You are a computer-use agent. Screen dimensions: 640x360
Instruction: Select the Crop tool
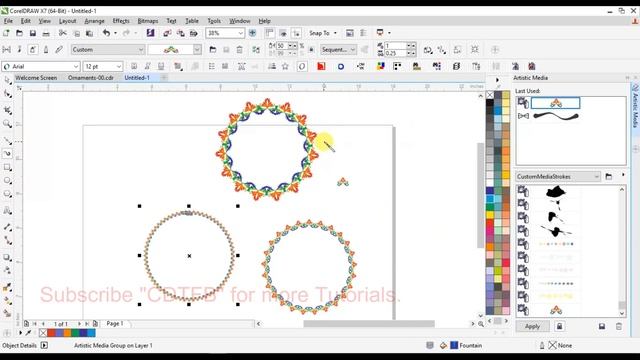pyautogui.click(x=7, y=110)
